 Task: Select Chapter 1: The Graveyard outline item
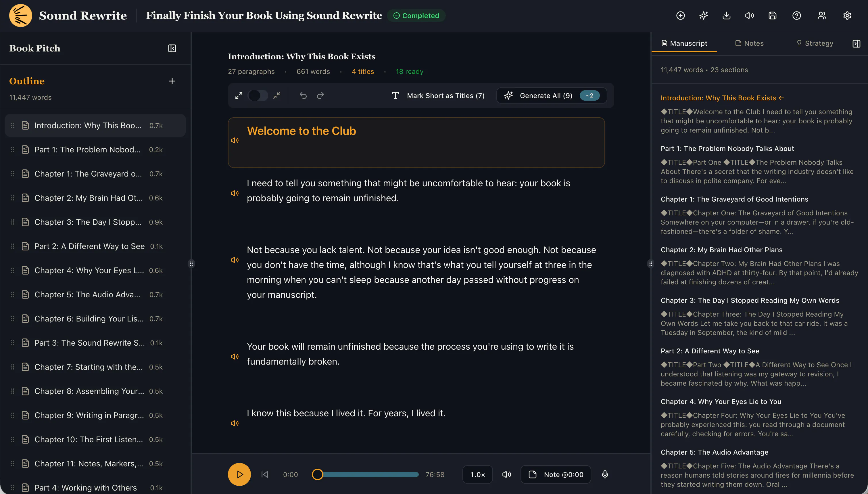point(95,174)
